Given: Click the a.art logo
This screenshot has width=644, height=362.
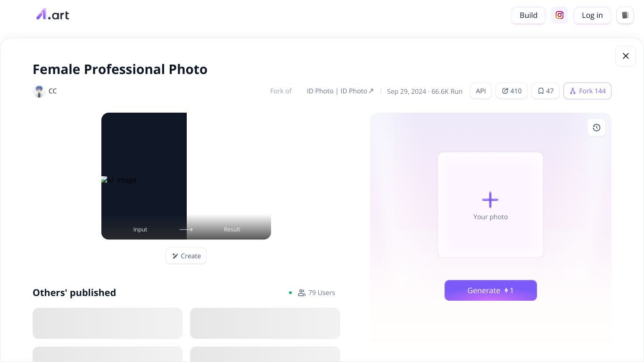Looking at the screenshot, I should (x=53, y=15).
